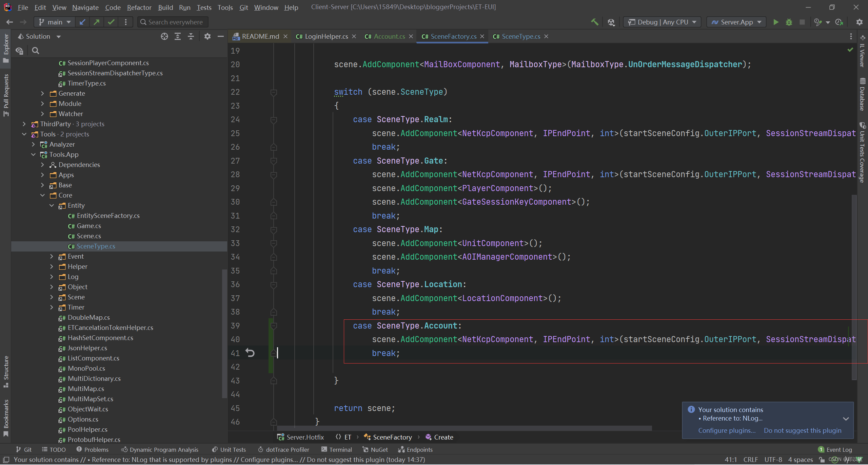Click the revert change arrow on line 41
The image size is (868, 465).
pos(250,353)
